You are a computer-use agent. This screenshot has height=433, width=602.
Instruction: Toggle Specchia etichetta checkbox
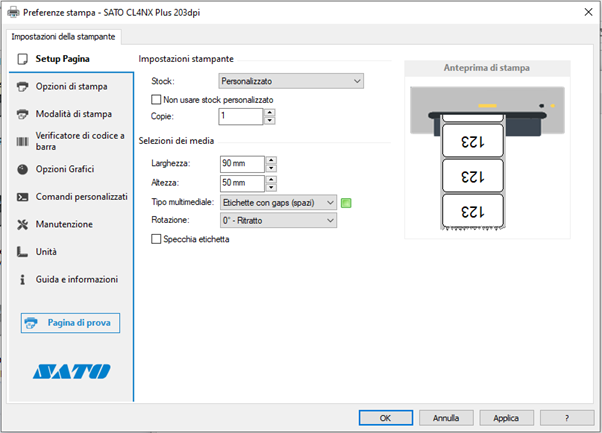pyautogui.click(x=156, y=239)
